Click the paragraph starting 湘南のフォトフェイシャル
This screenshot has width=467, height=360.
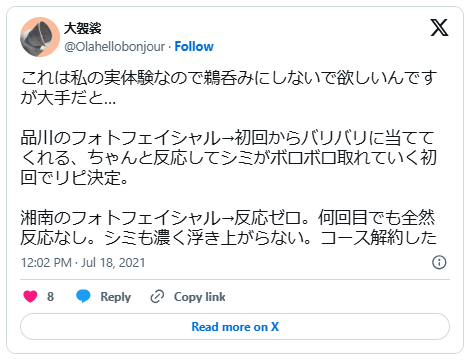point(229,228)
